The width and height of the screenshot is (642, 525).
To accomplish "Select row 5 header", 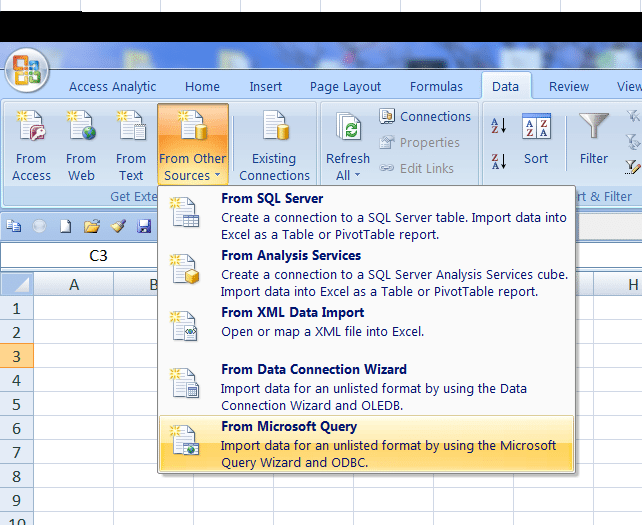I will 16,404.
